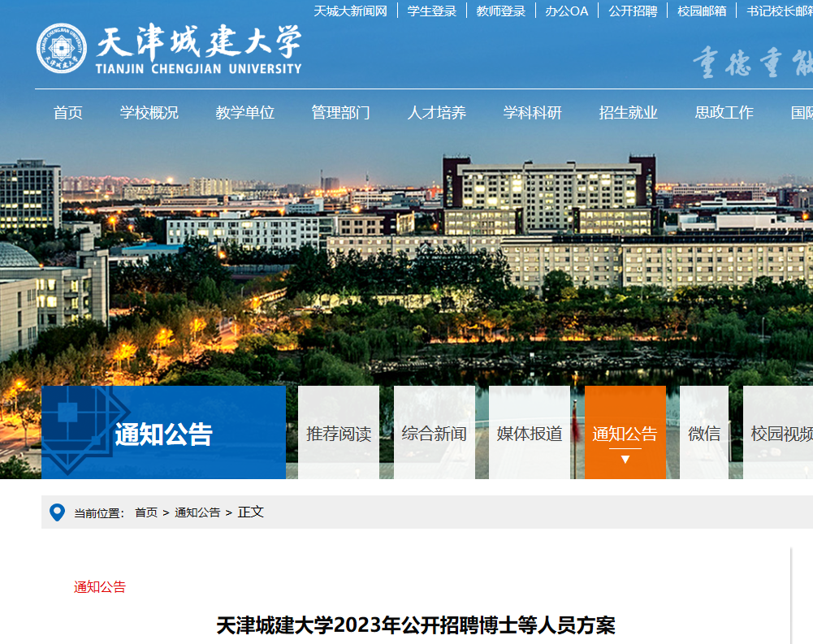
Task: Switch to 推荐阅读 tab
Action: point(339,432)
